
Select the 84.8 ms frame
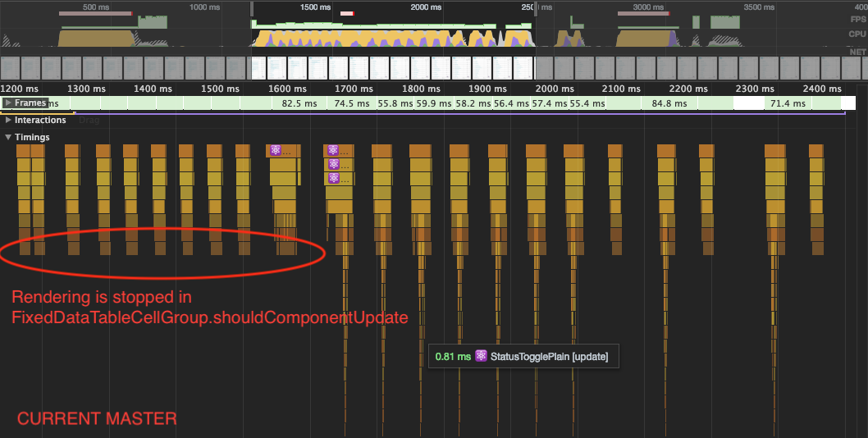pyautogui.click(x=669, y=103)
